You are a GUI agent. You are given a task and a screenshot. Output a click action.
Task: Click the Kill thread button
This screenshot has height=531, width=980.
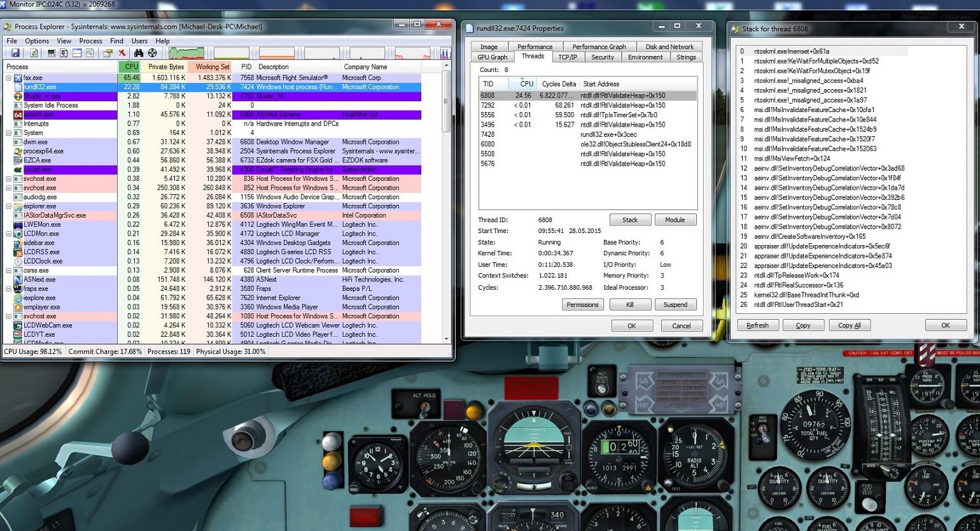pos(630,304)
